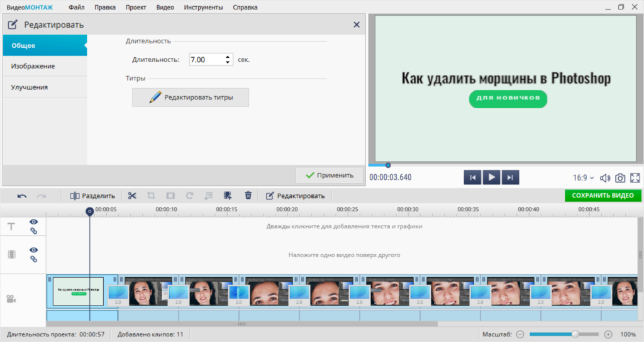Toggle text track visibility eye

click(34, 222)
